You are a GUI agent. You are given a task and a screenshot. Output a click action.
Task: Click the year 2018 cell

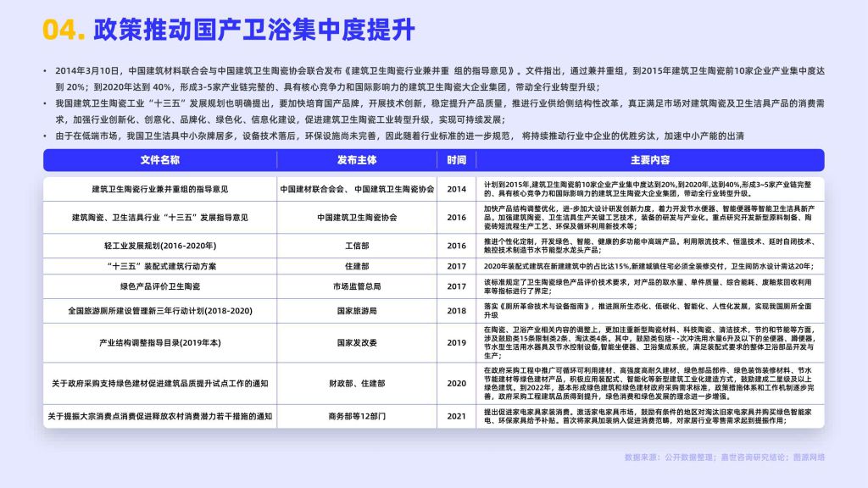(457, 311)
